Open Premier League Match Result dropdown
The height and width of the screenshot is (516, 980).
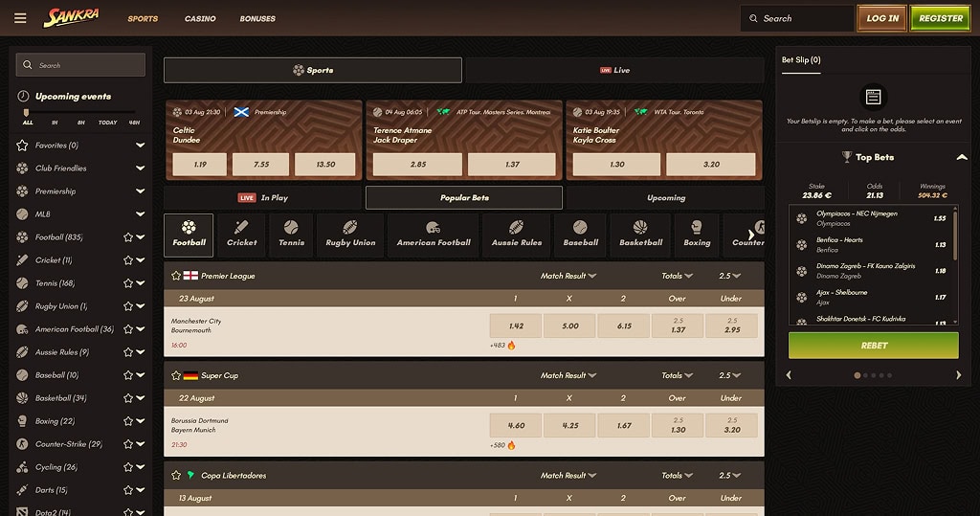coord(568,276)
